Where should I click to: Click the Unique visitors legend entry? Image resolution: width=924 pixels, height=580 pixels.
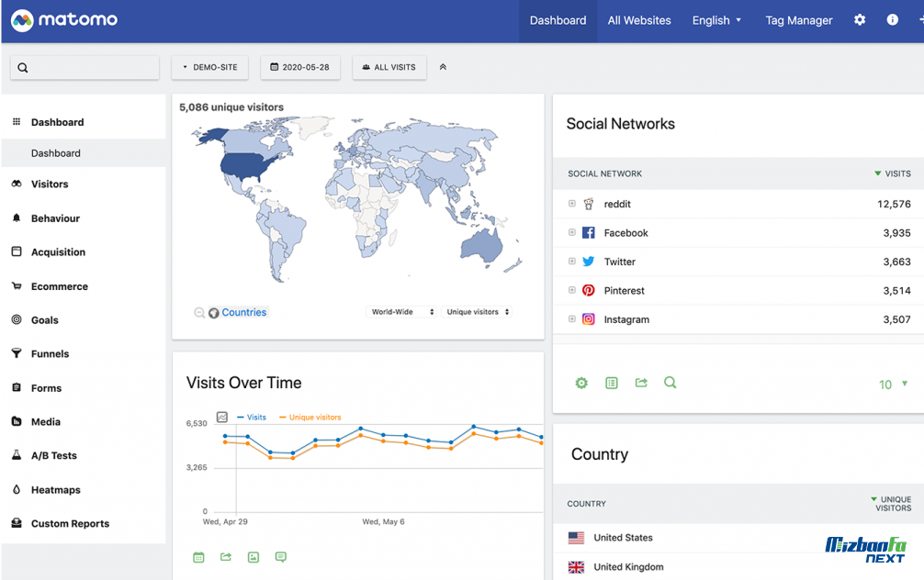[310, 418]
